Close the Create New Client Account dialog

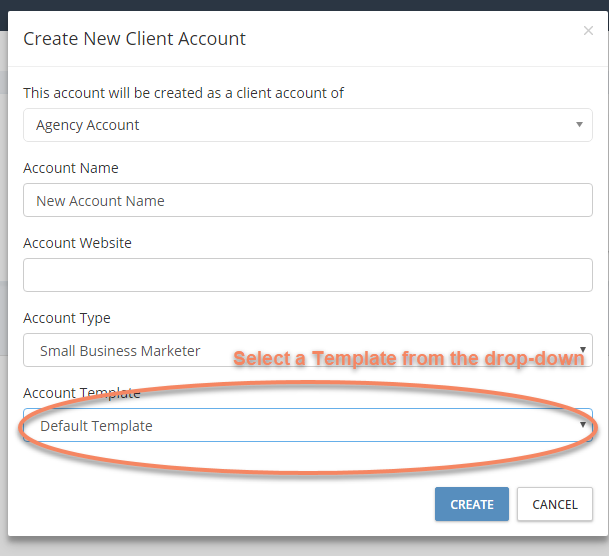tap(588, 31)
